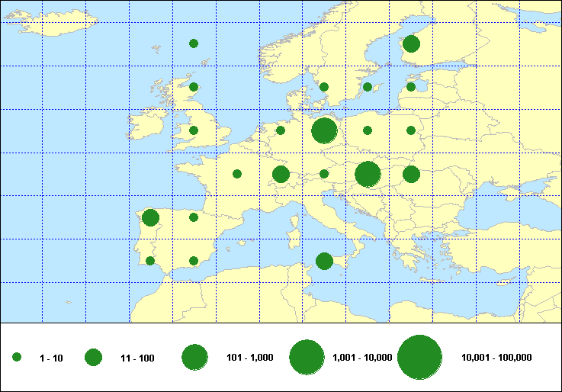The image size is (562, 392).
Task: Click the 10,001 - 100,000 legend circle
Action: click(x=420, y=357)
